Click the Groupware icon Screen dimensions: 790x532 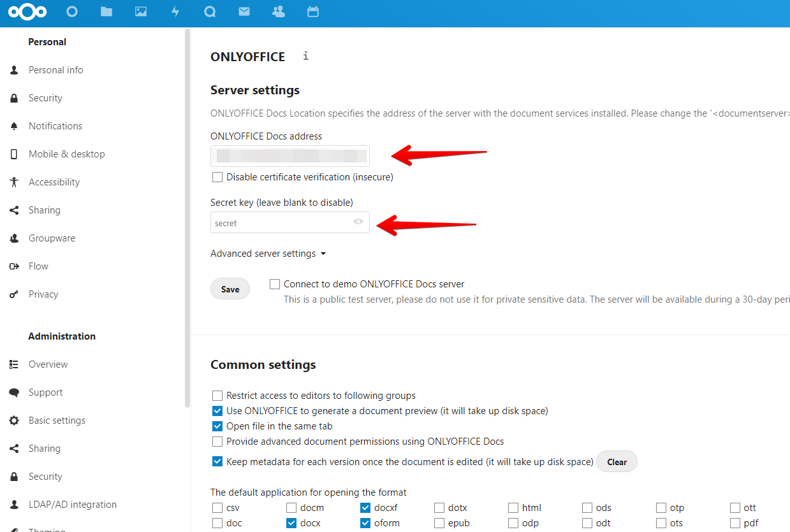(14, 238)
